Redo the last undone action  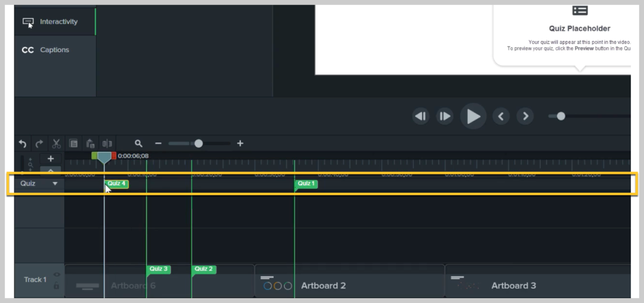pos(40,144)
